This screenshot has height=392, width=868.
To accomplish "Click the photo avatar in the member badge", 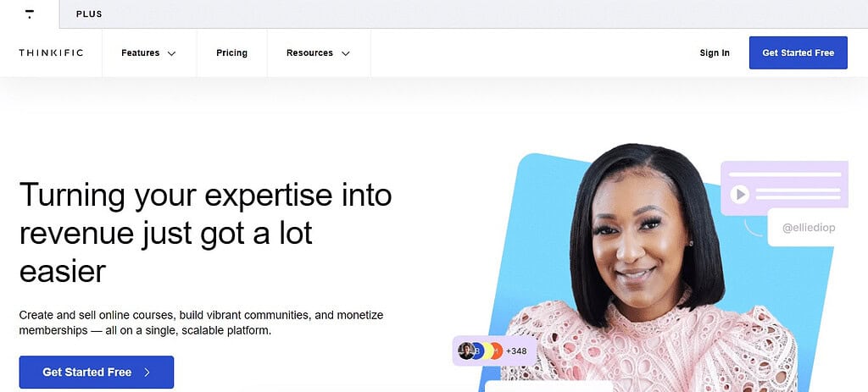I will pyautogui.click(x=466, y=351).
